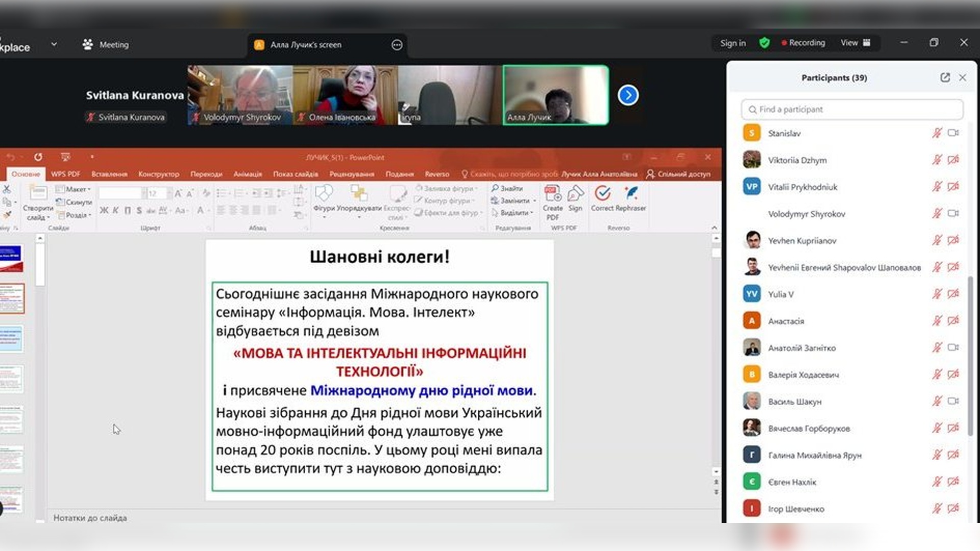Click the blue next-videos arrow button
Viewport: 980px width, 551px height.
pyautogui.click(x=628, y=95)
